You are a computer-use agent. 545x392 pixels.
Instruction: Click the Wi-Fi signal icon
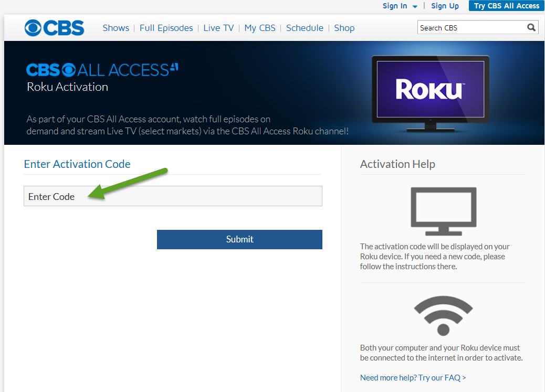[443, 315]
